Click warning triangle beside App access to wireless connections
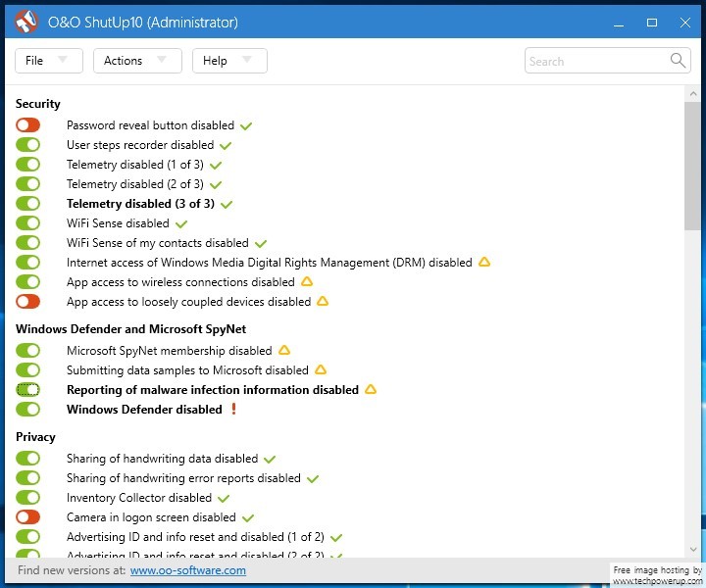The image size is (706, 588). point(307,281)
